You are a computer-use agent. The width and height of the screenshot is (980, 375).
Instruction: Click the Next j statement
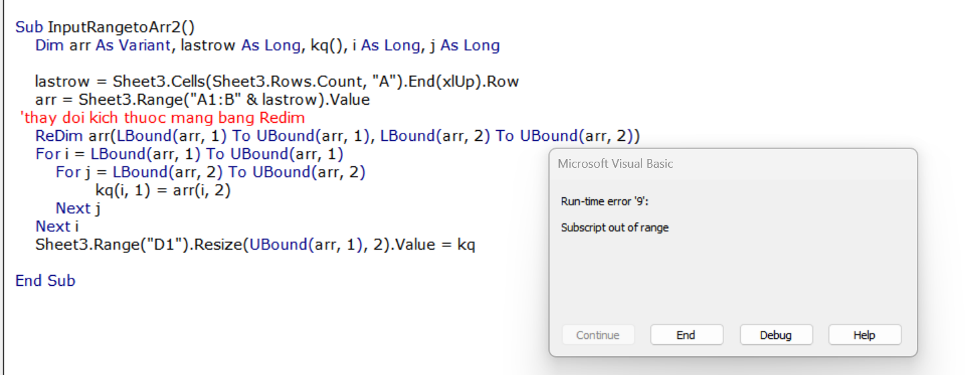click(x=78, y=209)
